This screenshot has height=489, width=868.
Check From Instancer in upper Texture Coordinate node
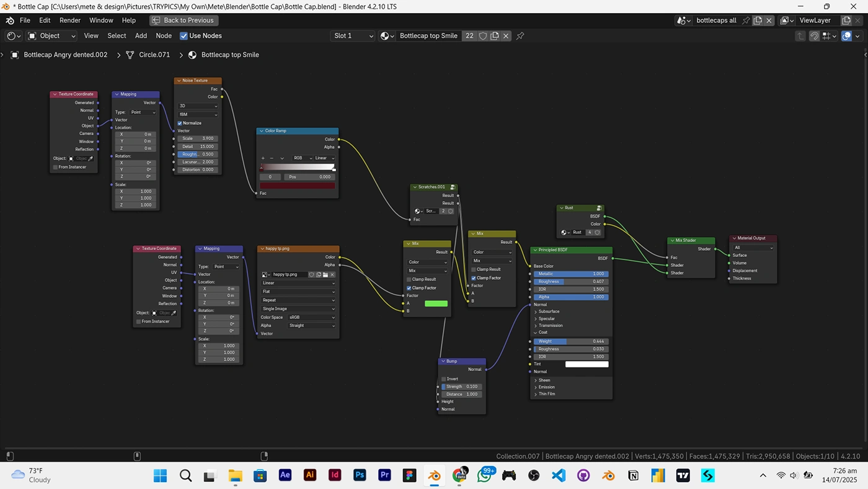(x=55, y=167)
